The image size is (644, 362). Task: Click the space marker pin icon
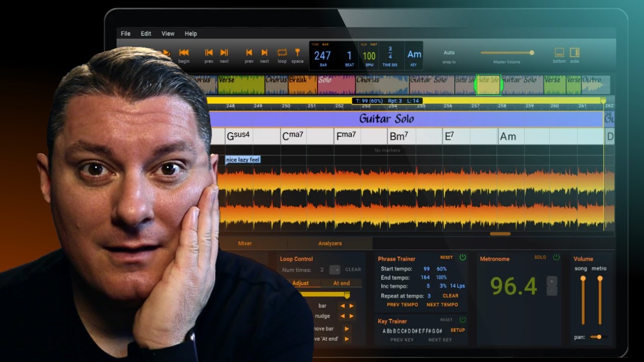(x=297, y=52)
